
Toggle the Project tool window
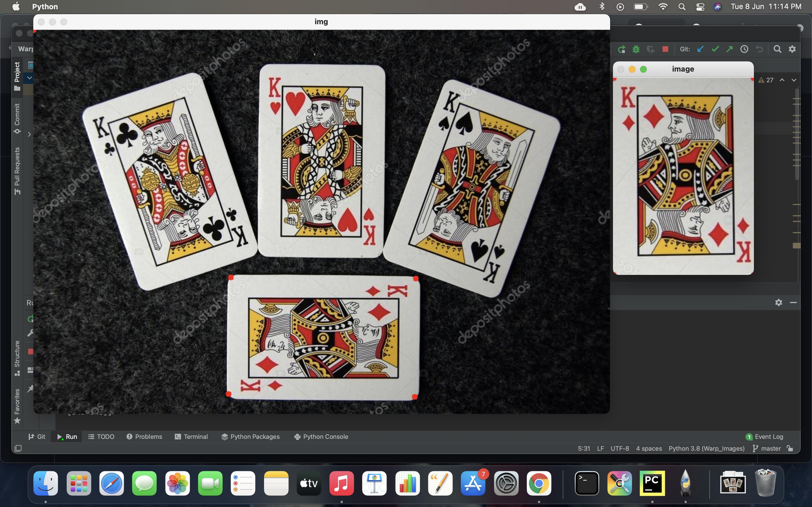click(17, 76)
